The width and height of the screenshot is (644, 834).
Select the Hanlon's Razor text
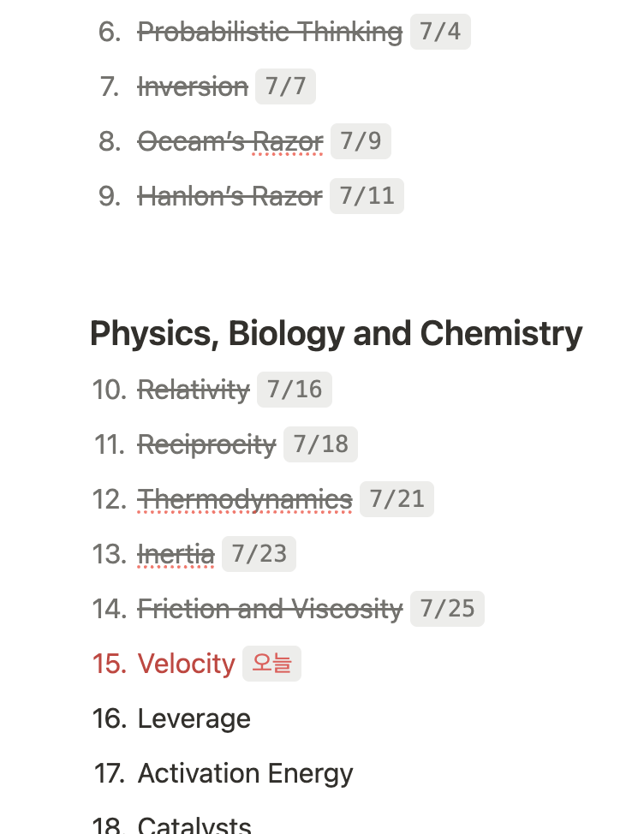(230, 197)
